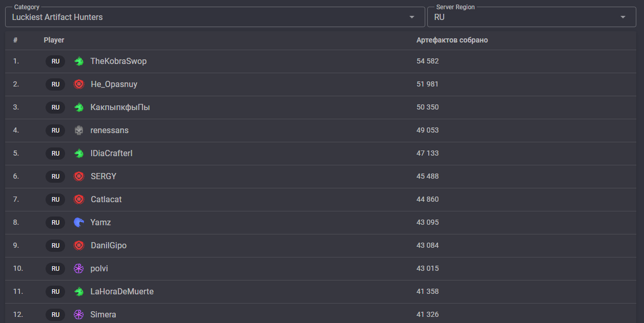The height and width of the screenshot is (323, 644).
Task: Select player name IDiaCrafterI
Action: (x=111, y=154)
